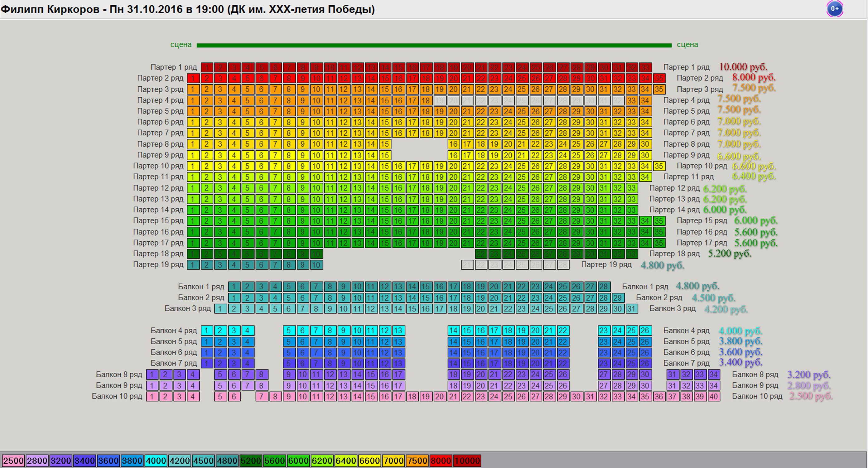
Task: Click the 2500 price legend swatch
Action: pyautogui.click(x=13, y=461)
